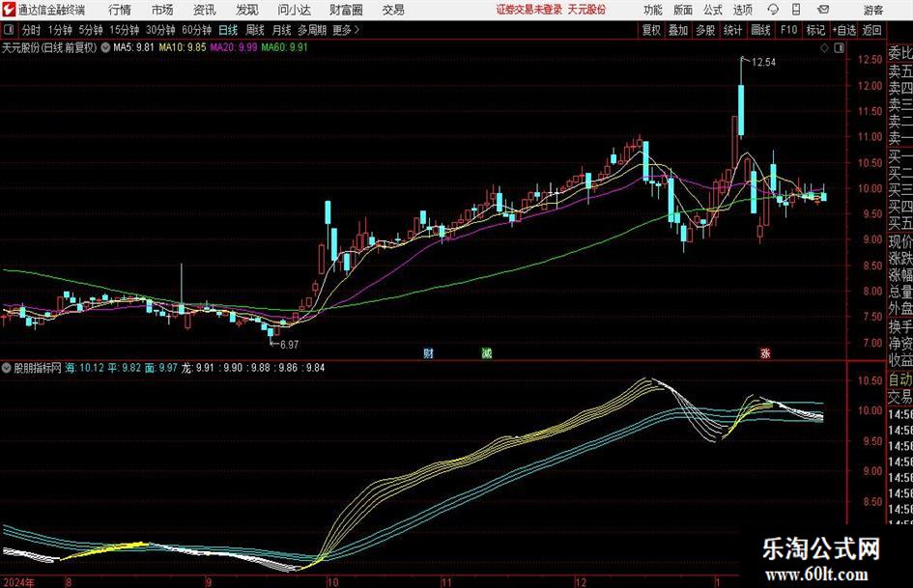
Task: Click the MA60: 9.91 indicator label
Action: [x=285, y=47]
